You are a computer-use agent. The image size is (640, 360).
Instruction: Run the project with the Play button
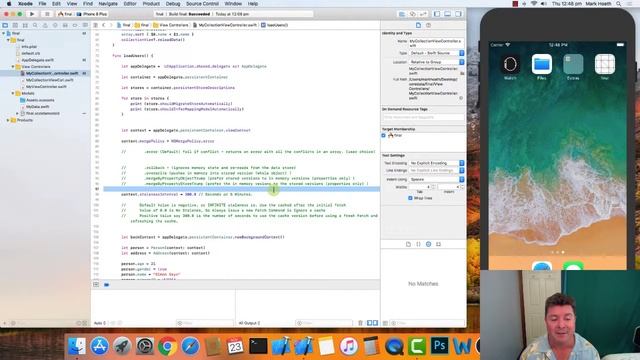[x=32, y=14]
